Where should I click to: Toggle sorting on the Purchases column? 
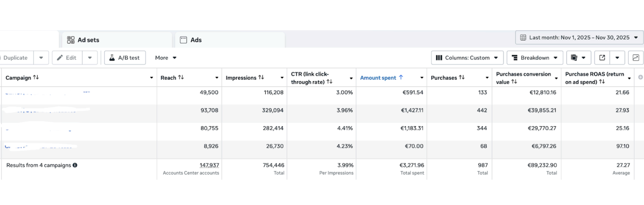pyautogui.click(x=462, y=78)
